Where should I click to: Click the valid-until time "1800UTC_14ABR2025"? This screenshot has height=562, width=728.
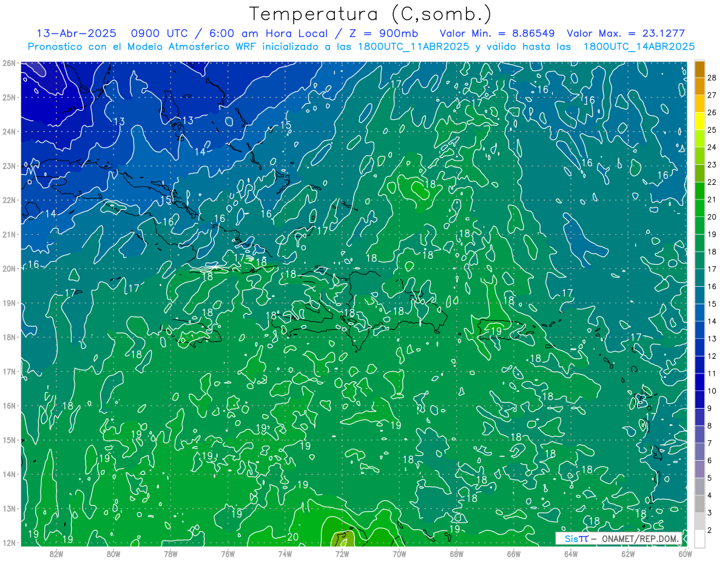click(x=639, y=47)
